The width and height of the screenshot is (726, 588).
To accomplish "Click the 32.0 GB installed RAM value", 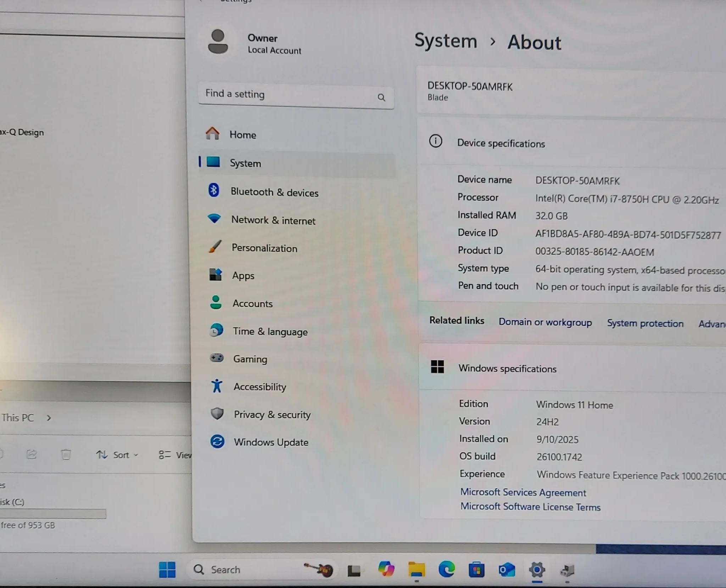I will coord(551,216).
